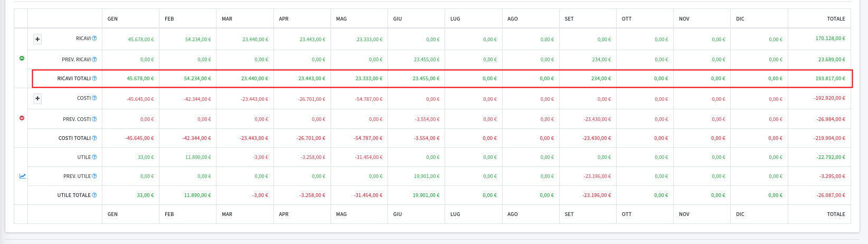
Task: Expand the COSTI row details
Action: click(37, 99)
